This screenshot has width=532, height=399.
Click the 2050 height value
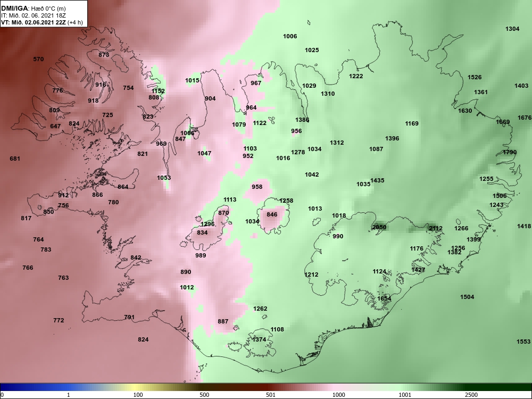coord(379,227)
